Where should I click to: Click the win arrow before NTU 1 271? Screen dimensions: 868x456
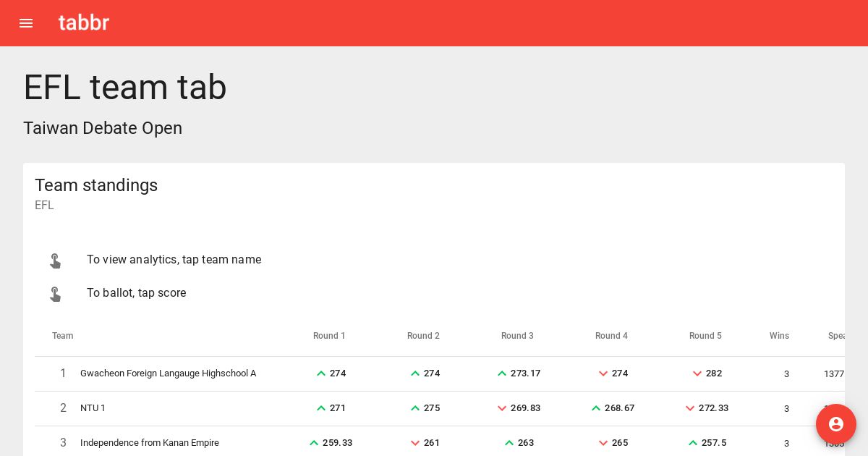tap(321, 408)
